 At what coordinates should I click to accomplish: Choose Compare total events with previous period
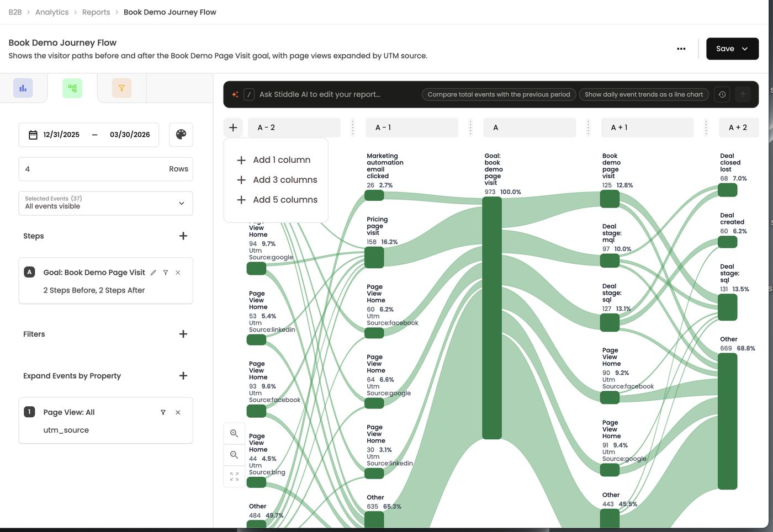tap(499, 94)
